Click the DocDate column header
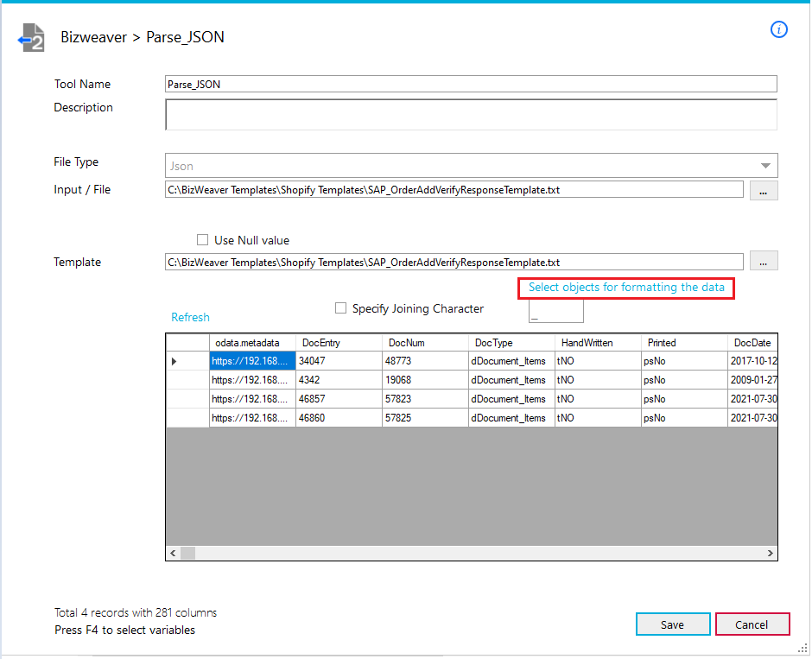This screenshot has height=659, width=812. point(753,343)
